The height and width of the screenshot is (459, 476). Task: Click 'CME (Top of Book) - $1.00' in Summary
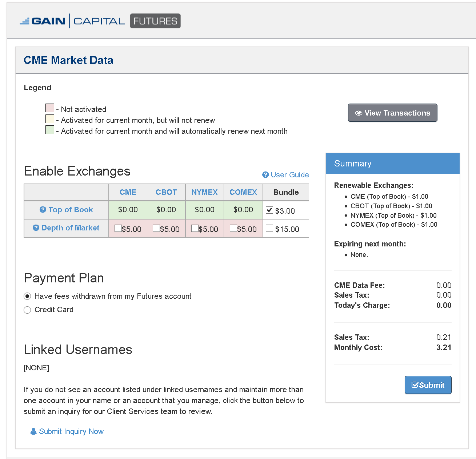389,197
